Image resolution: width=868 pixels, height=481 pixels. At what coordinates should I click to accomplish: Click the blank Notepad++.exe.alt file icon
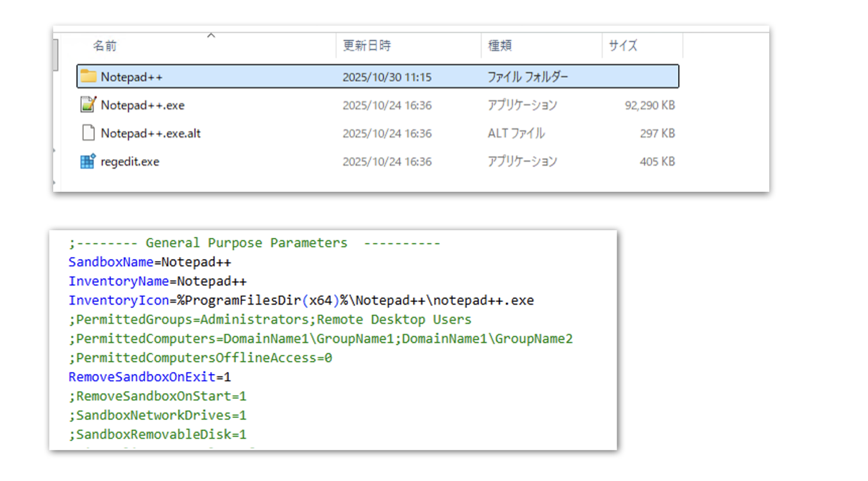pyautogui.click(x=88, y=133)
